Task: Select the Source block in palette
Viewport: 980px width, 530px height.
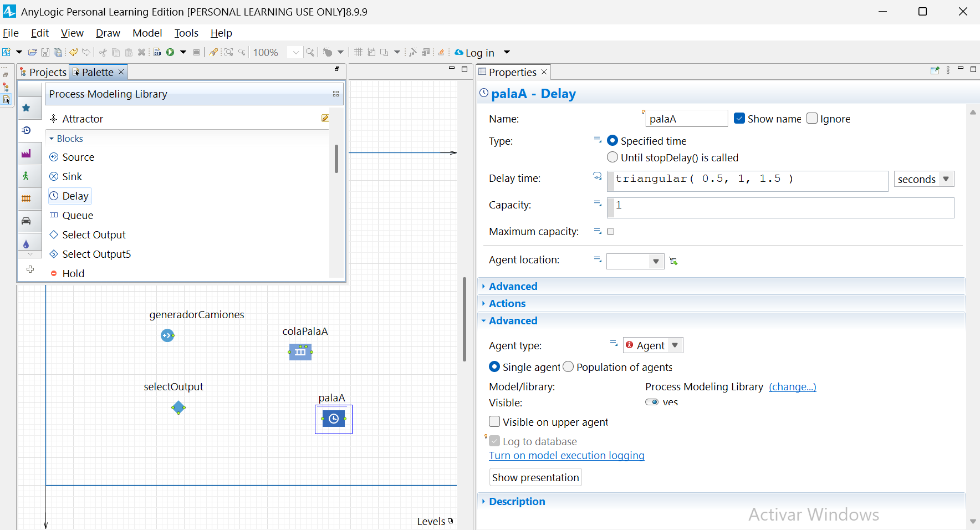Action: (x=72, y=157)
